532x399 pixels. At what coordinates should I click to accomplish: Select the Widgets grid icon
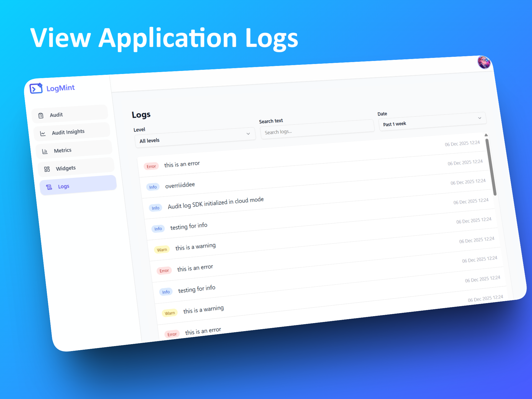47,169
